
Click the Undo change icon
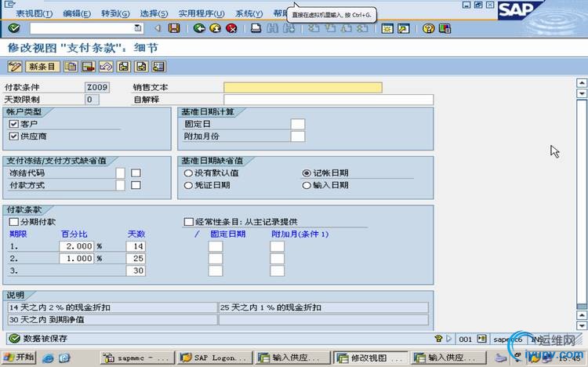pos(106,67)
